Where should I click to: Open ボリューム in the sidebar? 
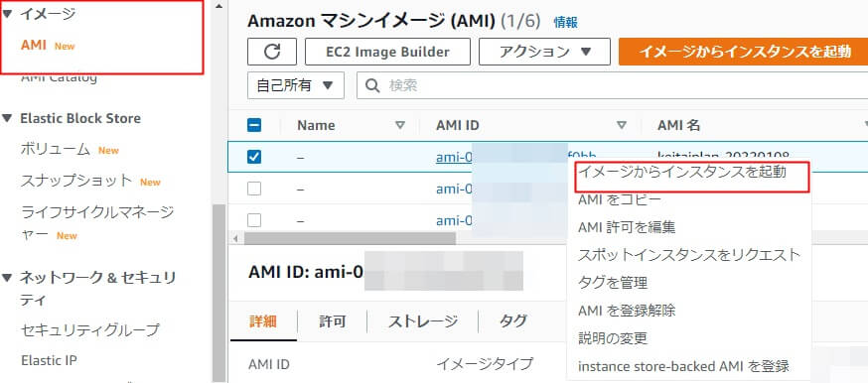coord(56,149)
